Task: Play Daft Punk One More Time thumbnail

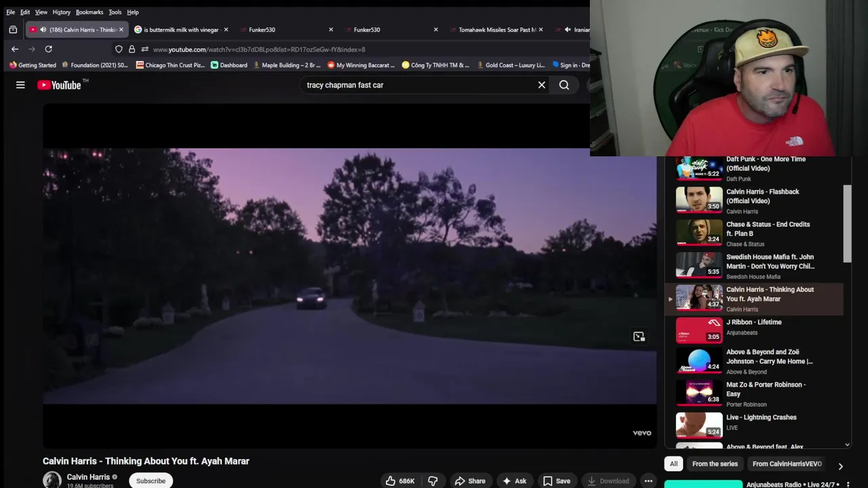Action: click(x=699, y=168)
